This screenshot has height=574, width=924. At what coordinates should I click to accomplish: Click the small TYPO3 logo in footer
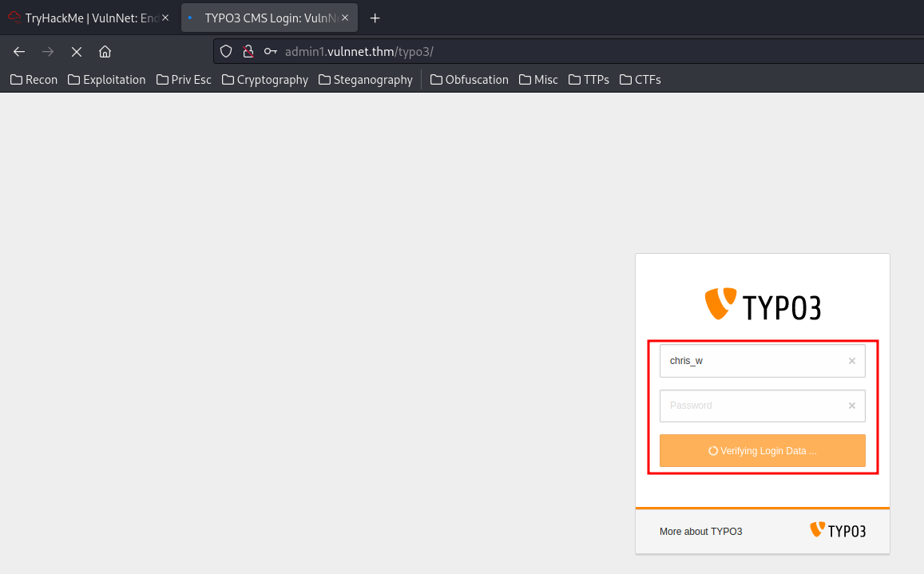point(838,530)
